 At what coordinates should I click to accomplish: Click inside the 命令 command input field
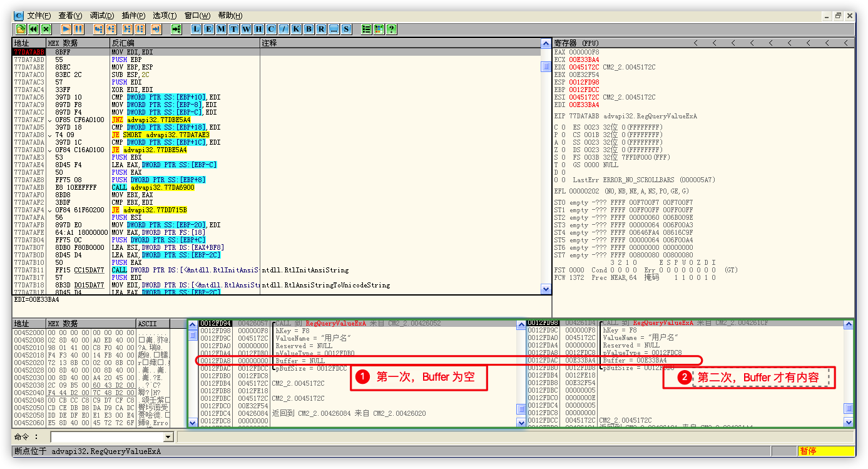106,437
